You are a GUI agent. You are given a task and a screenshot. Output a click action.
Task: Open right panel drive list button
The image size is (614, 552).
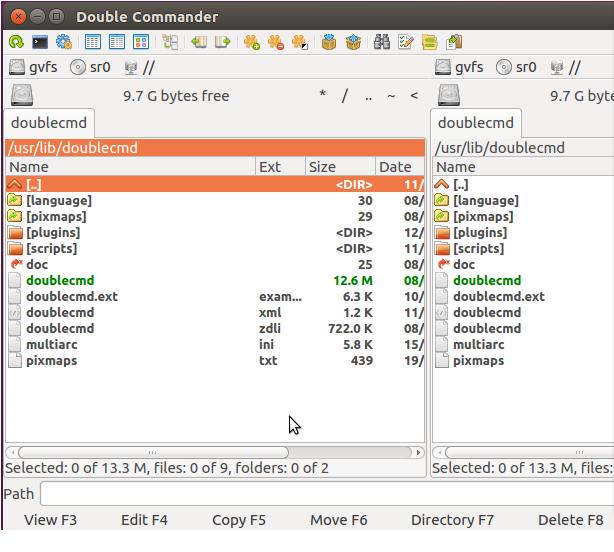pyautogui.click(x=447, y=96)
